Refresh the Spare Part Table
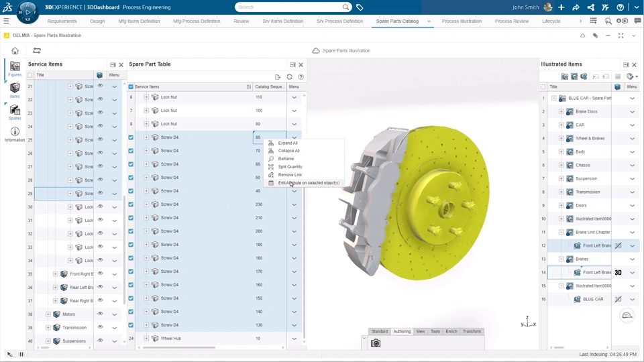 tap(290, 76)
